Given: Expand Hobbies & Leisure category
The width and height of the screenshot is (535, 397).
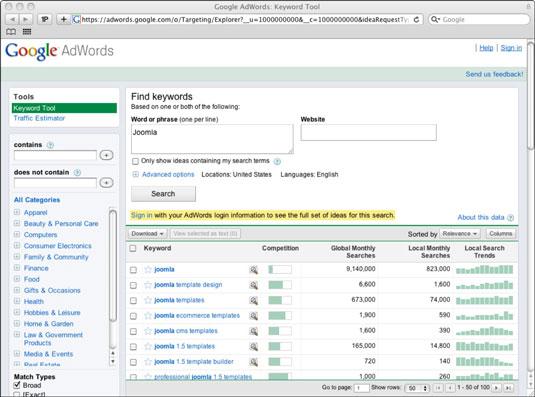Looking at the screenshot, I should (17, 312).
